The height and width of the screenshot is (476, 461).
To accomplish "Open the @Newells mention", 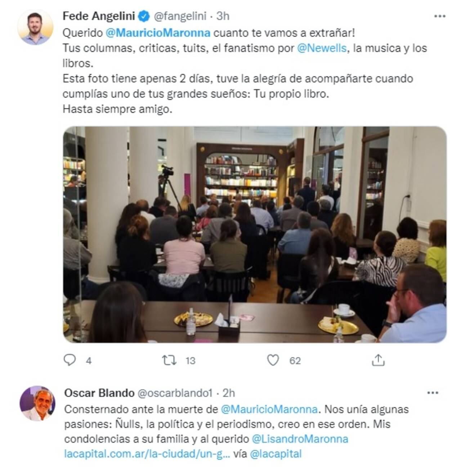I will coord(322,48).
